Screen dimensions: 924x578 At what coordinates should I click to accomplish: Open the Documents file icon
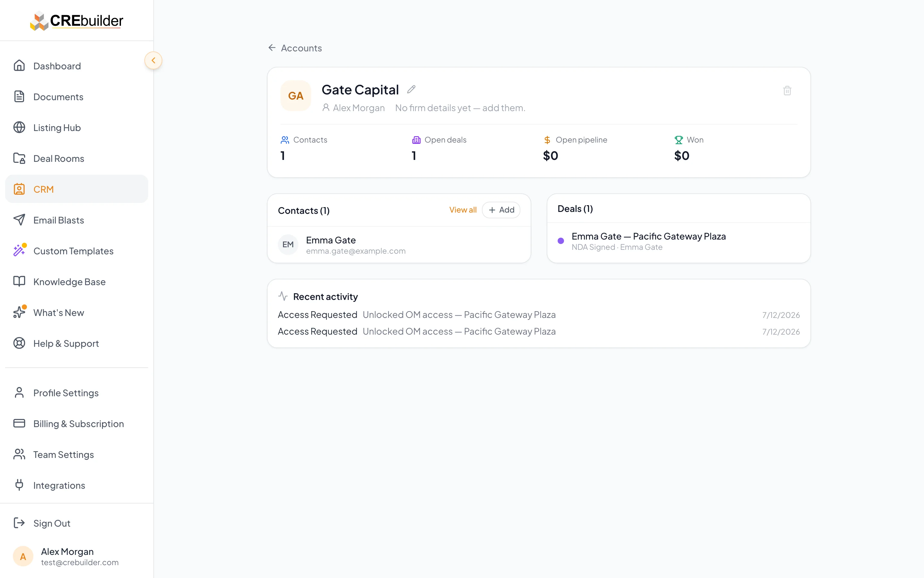[19, 97]
